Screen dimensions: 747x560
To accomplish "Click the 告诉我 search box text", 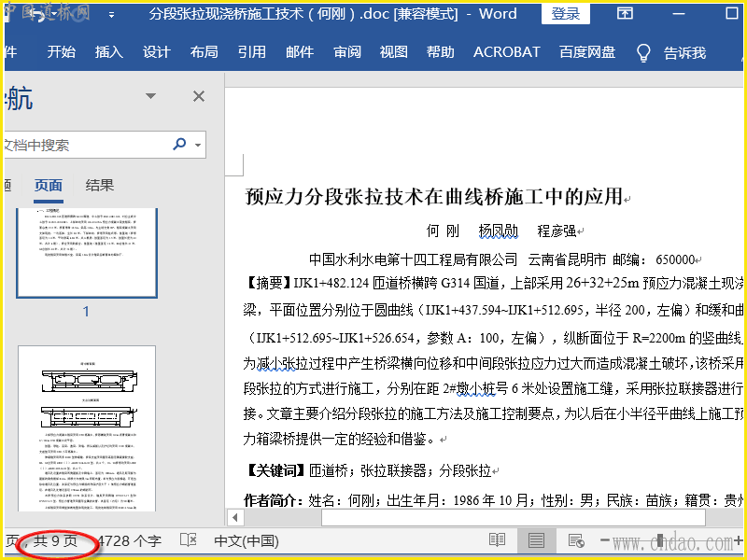I will [684, 53].
